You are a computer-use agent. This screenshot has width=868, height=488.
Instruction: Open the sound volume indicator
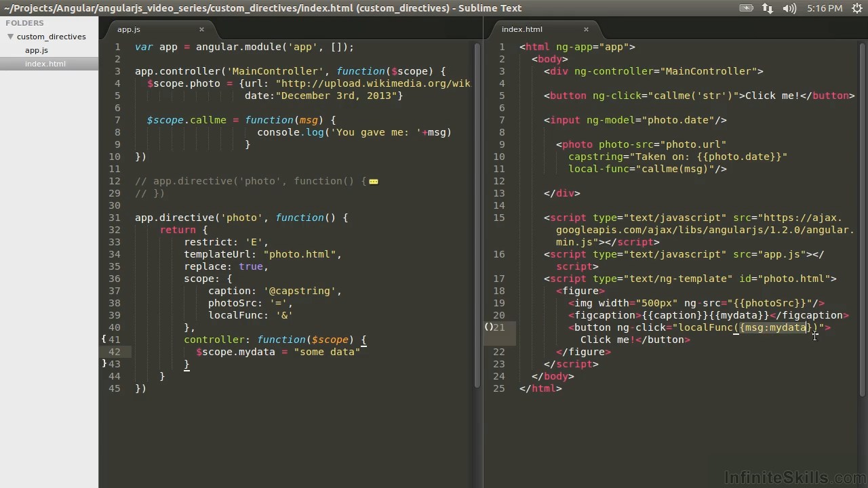(789, 8)
